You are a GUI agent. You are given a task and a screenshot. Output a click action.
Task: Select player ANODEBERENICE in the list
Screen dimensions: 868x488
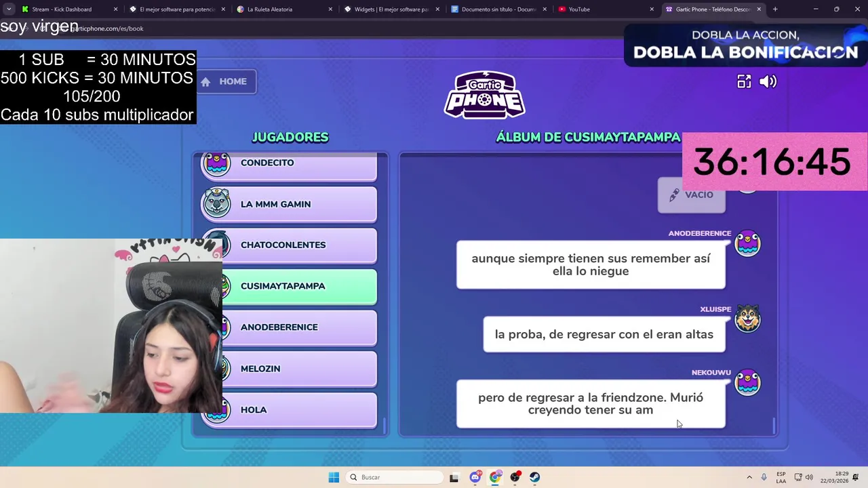[289, 327]
